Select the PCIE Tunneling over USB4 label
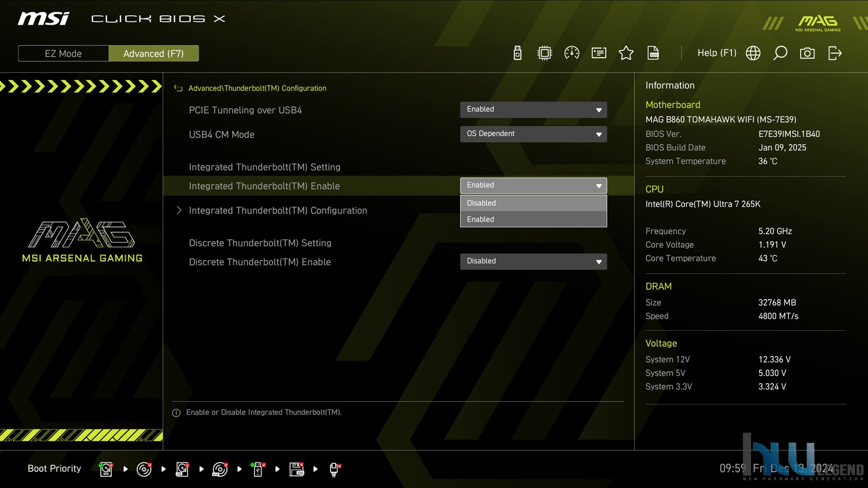 click(245, 110)
